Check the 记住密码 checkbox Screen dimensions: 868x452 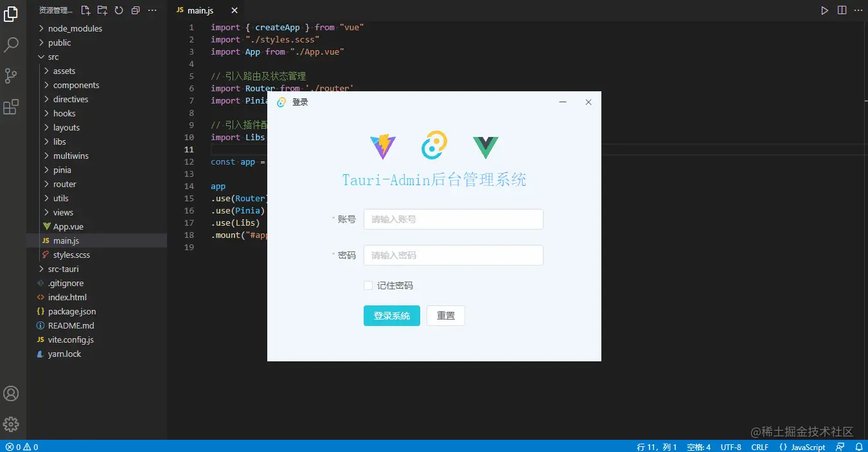pyautogui.click(x=368, y=285)
